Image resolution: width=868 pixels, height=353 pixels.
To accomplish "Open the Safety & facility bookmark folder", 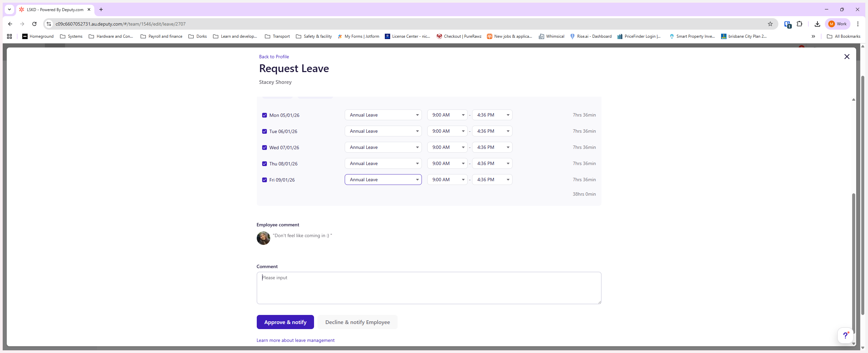I will (314, 36).
